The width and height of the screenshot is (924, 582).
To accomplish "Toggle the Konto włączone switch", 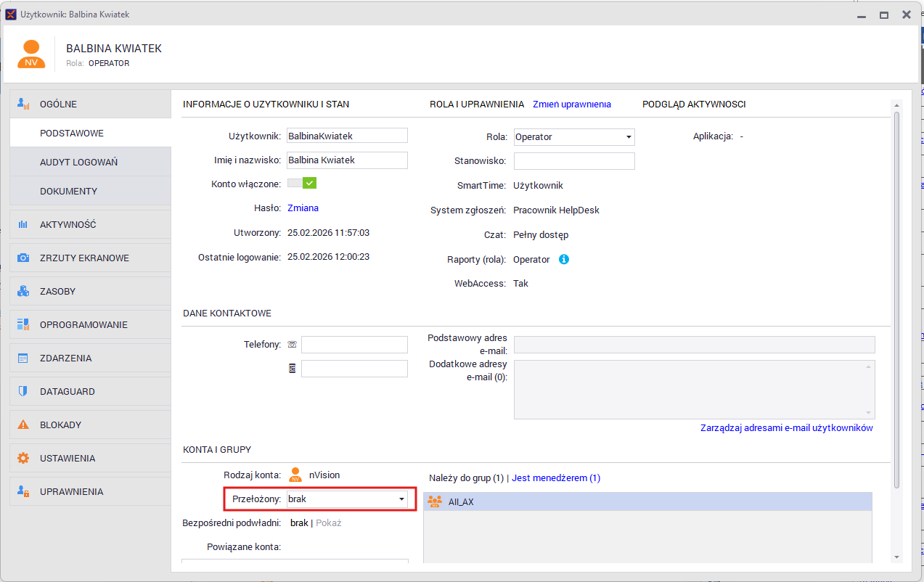I will [x=302, y=184].
